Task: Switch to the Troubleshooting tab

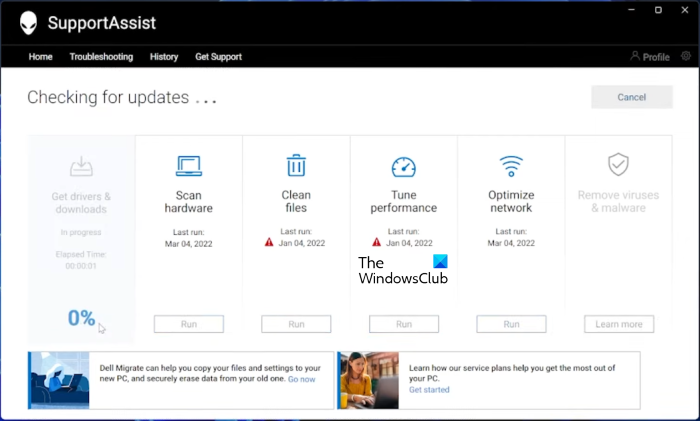Action: tap(101, 57)
